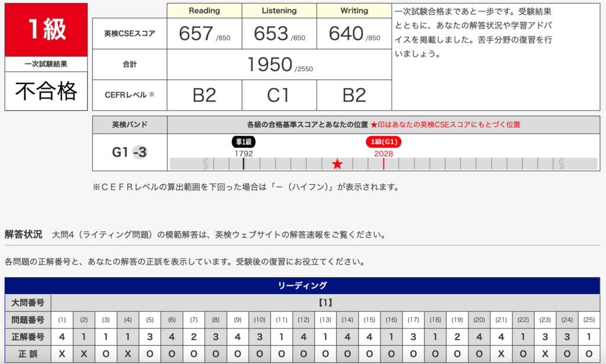The height and width of the screenshot is (364, 606).
Task: Click the X mark under question (23)
Action: click(545, 354)
